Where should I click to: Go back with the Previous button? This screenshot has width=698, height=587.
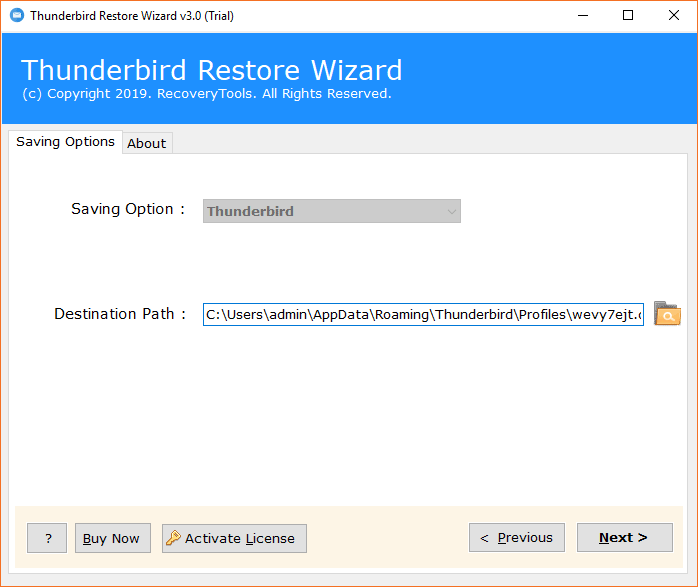pos(516,538)
